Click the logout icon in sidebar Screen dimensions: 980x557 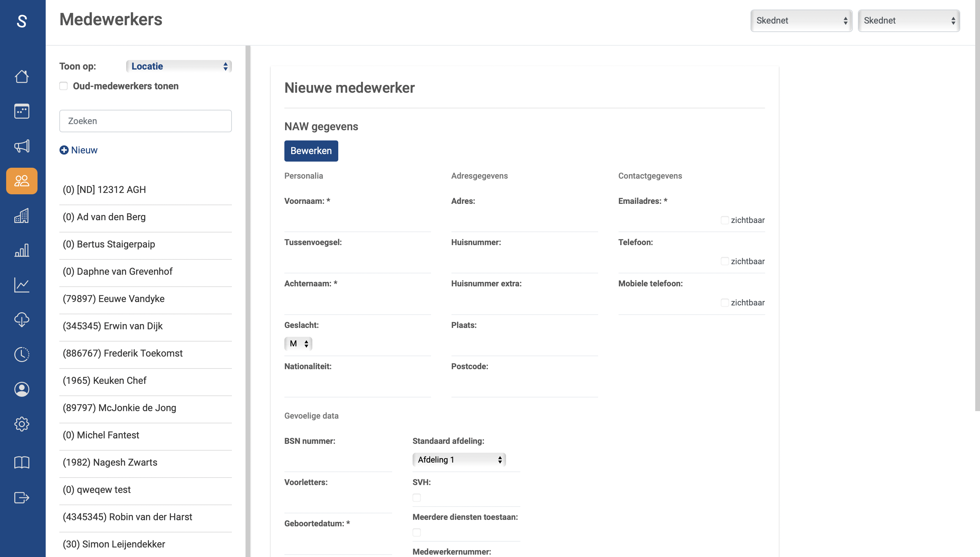(22, 497)
